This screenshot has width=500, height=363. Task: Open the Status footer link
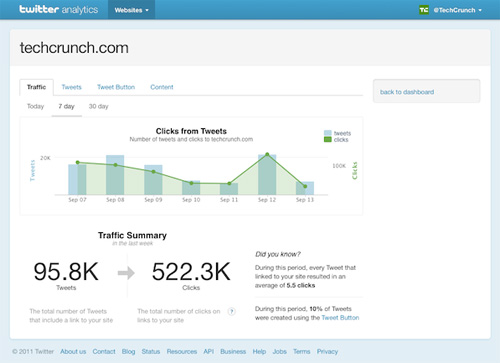point(151,351)
